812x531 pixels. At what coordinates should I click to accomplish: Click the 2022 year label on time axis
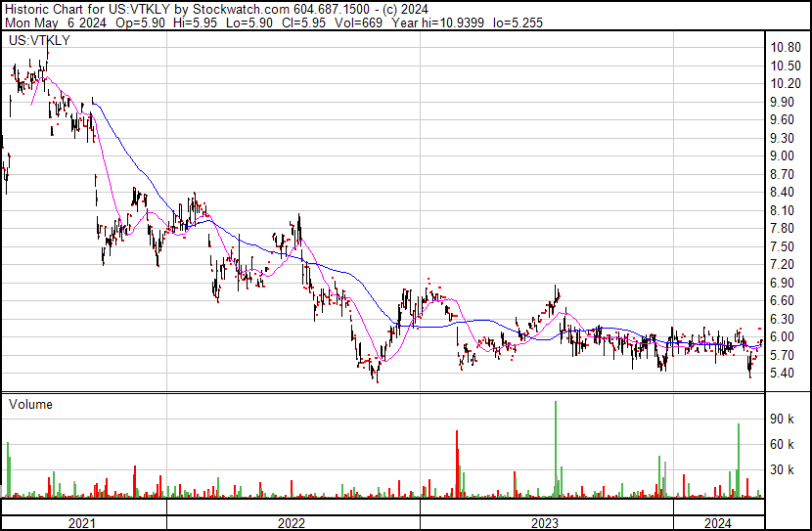point(292,524)
